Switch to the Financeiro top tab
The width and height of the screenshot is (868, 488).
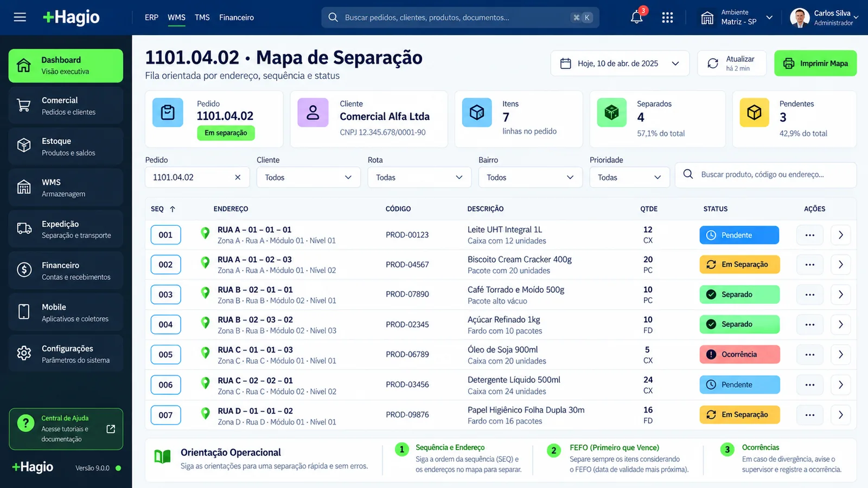coord(237,17)
